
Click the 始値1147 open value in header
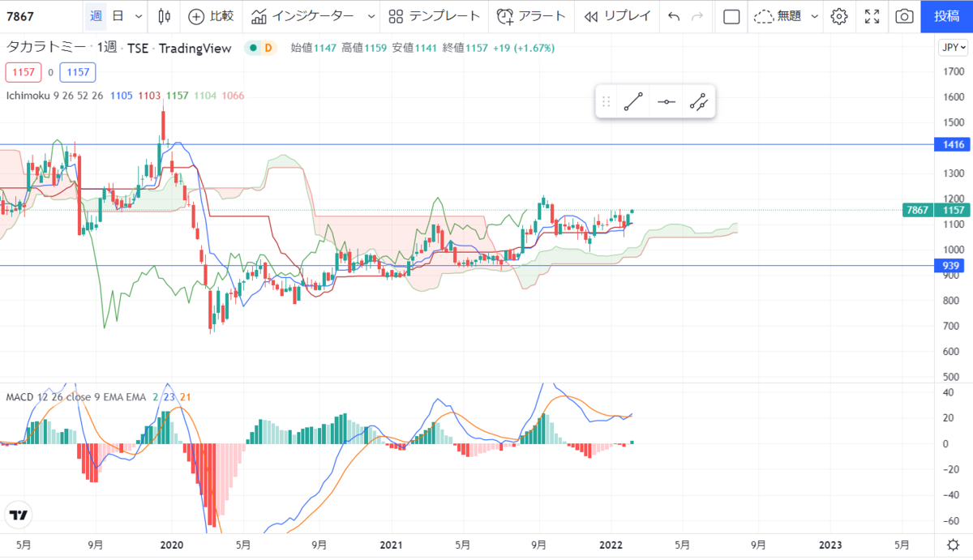tap(314, 48)
